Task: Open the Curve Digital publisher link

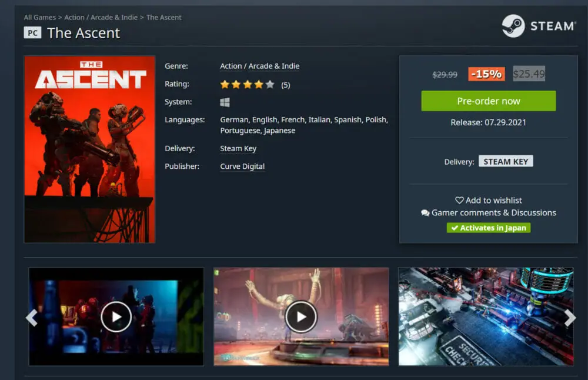Action: pos(242,166)
